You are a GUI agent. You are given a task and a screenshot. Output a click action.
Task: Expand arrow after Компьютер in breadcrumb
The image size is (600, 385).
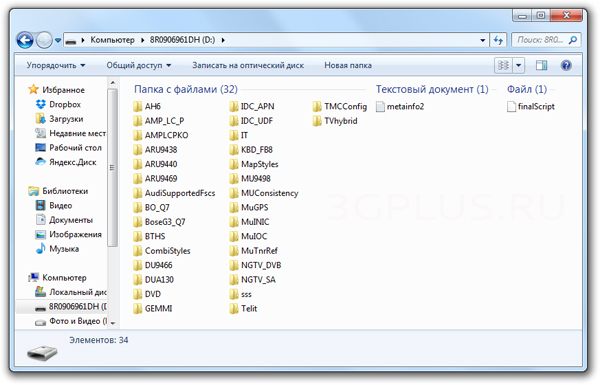142,40
